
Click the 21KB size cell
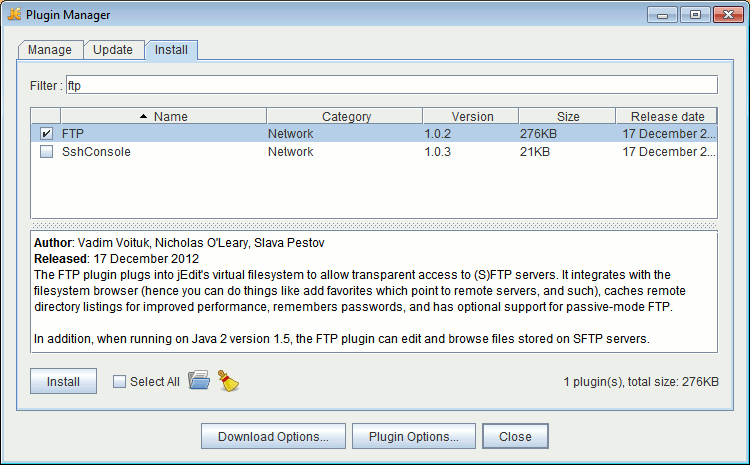point(535,152)
